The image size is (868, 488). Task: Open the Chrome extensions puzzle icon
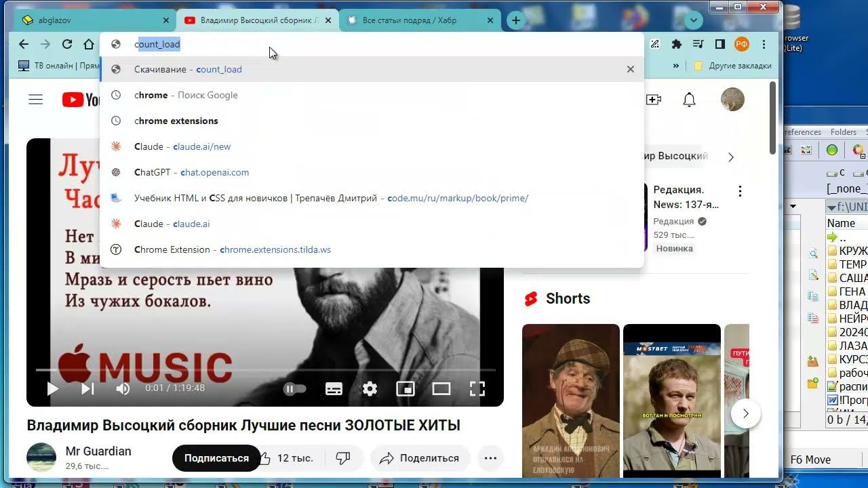[676, 44]
